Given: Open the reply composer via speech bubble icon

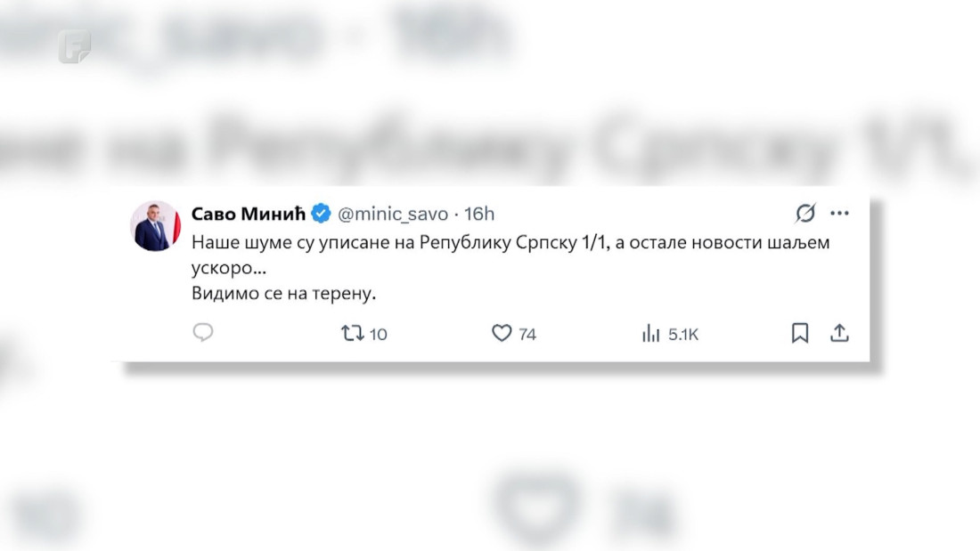Looking at the screenshot, I should click(x=203, y=332).
